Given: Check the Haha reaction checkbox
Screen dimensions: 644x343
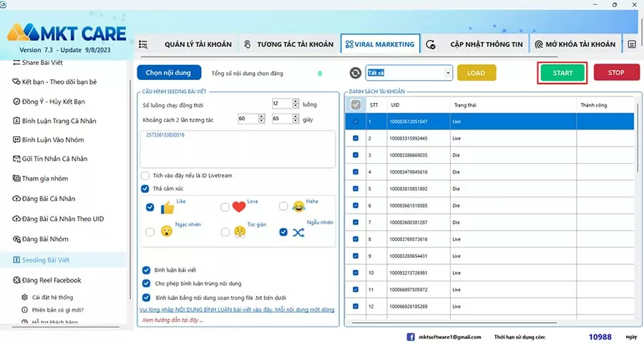Looking at the screenshot, I should pyautogui.click(x=283, y=206).
